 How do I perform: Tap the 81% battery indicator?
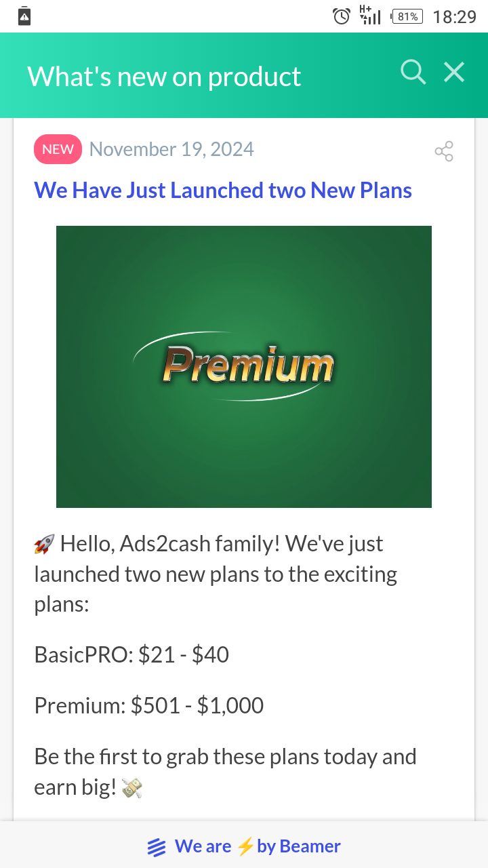click(407, 16)
